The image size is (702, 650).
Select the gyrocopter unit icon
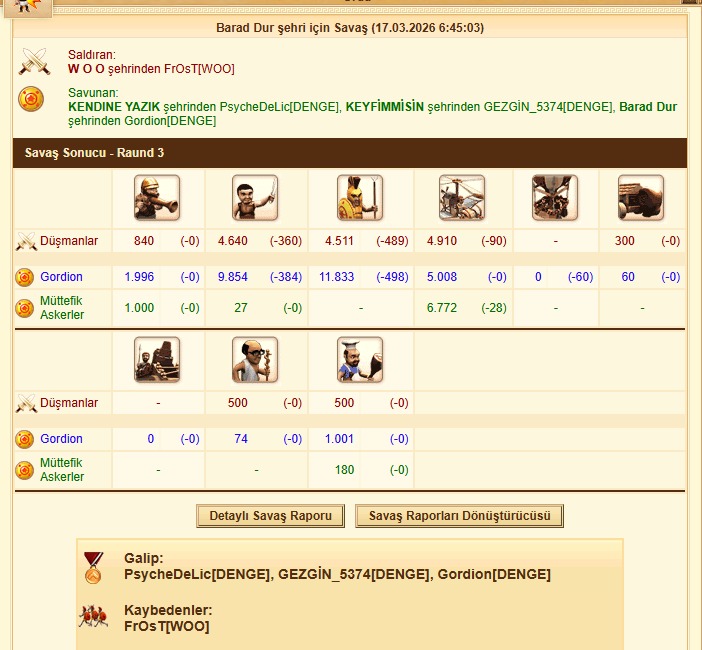point(462,197)
